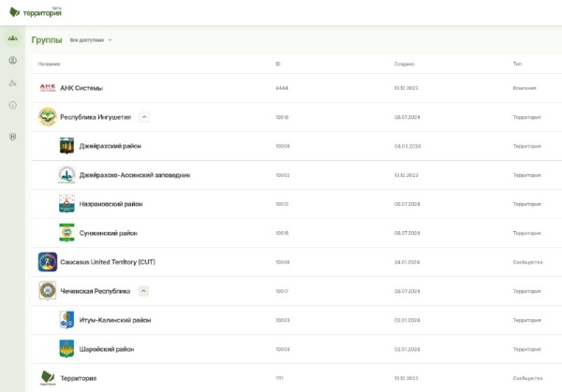Click the Caucasus United Territory logo

click(48, 262)
